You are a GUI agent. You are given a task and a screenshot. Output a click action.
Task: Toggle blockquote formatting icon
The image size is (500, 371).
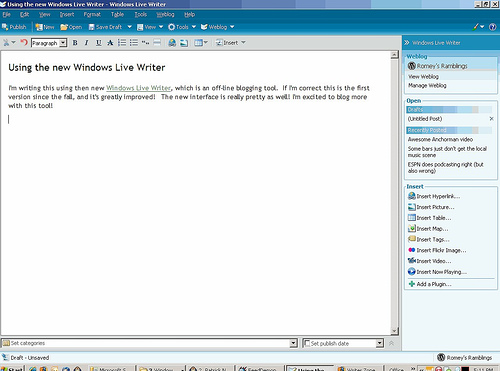click(x=145, y=43)
